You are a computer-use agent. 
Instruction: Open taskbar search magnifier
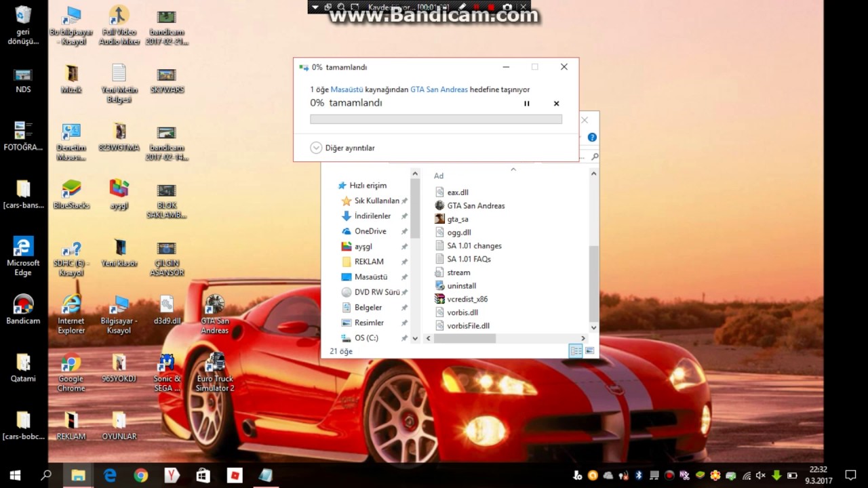coord(46,475)
